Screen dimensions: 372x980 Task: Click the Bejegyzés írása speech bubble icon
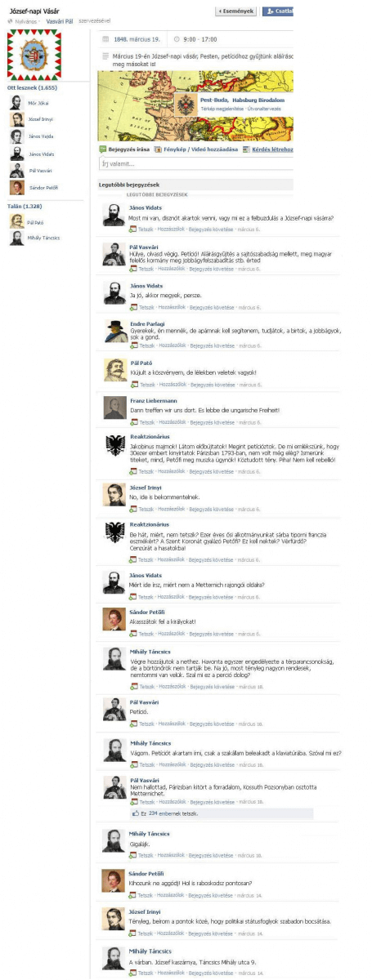click(x=102, y=149)
